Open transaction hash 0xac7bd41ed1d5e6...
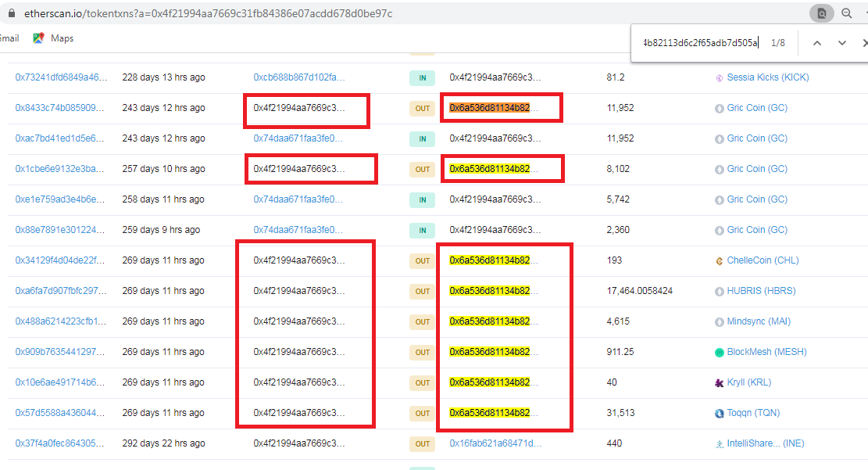868x470 pixels. tap(59, 138)
